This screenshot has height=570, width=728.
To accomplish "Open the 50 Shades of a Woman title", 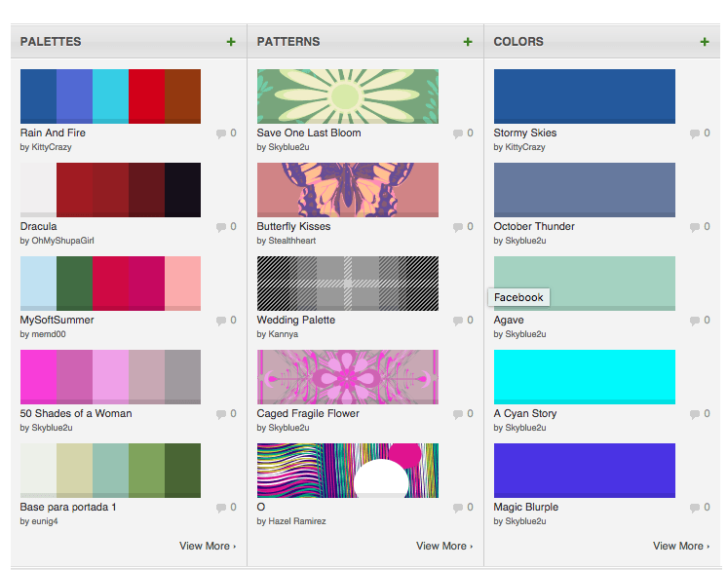I will click(x=76, y=413).
